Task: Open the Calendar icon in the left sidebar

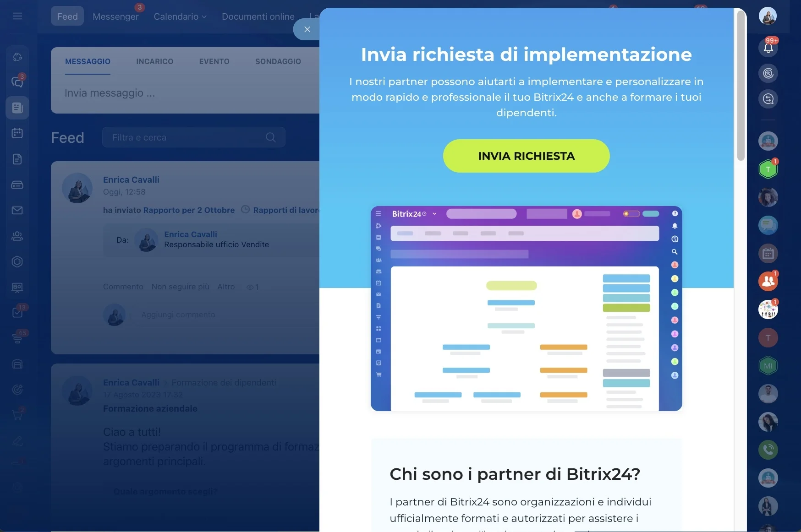Action: click(x=17, y=133)
